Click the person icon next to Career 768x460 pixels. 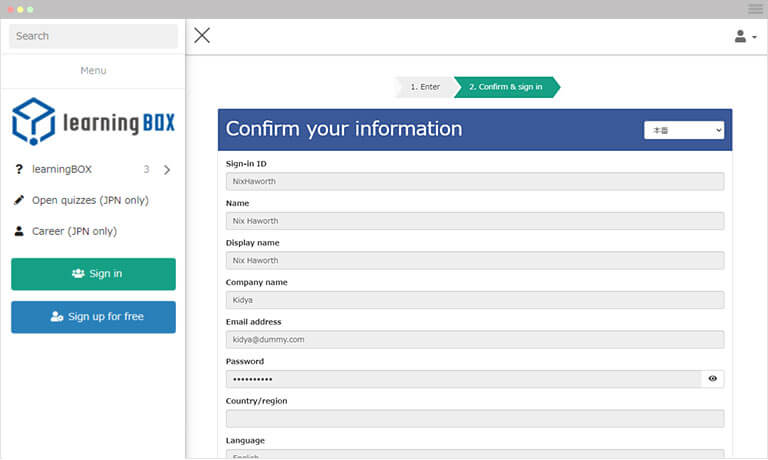pyautogui.click(x=19, y=231)
